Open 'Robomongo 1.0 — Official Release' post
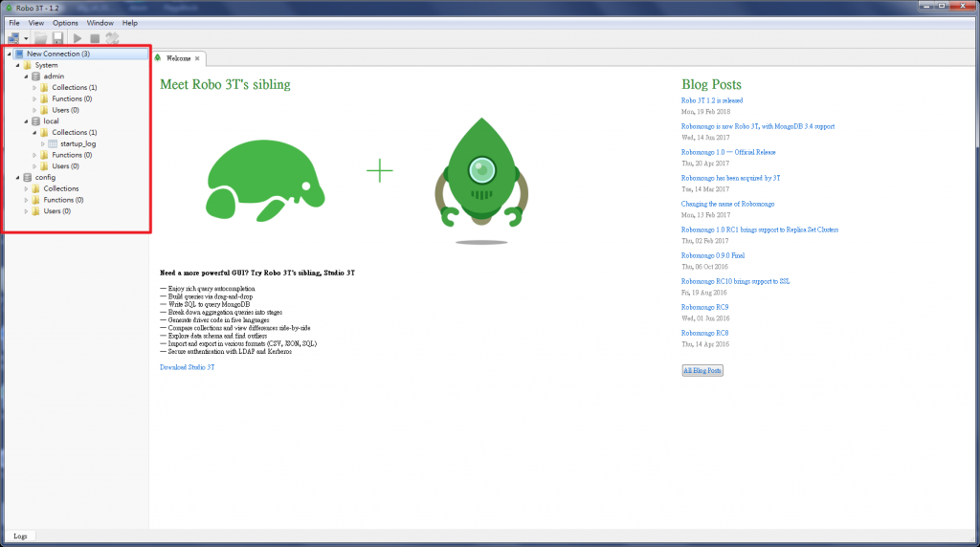Screen dimensions: 980x547 coord(728,152)
